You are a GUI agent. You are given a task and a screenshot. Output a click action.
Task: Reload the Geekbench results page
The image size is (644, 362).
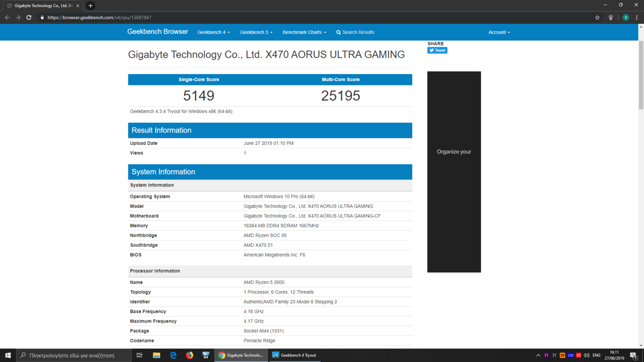click(x=29, y=17)
